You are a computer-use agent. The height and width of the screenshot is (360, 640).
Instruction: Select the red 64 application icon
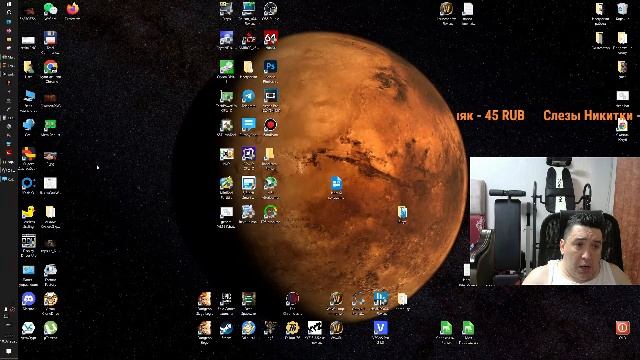coord(270,38)
